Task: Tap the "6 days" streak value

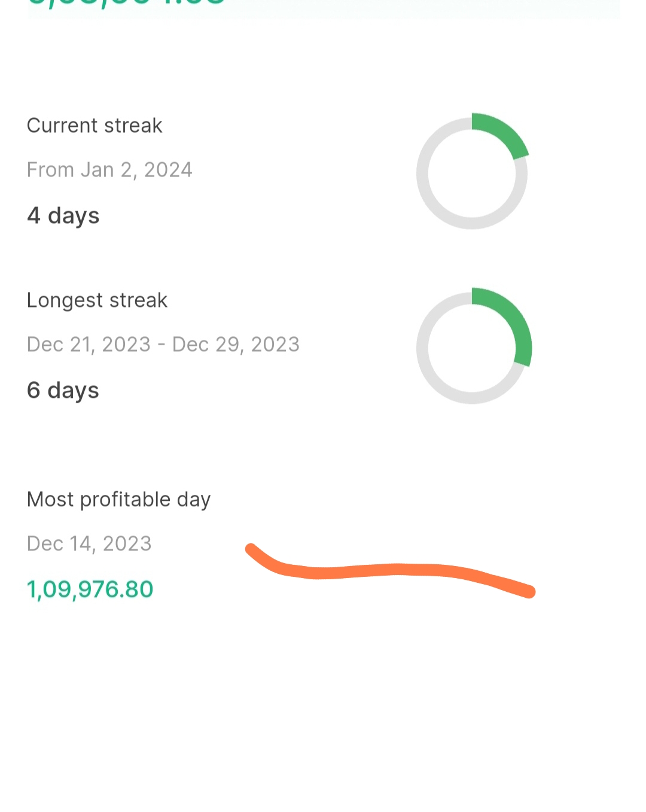Action: [x=63, y=390]
